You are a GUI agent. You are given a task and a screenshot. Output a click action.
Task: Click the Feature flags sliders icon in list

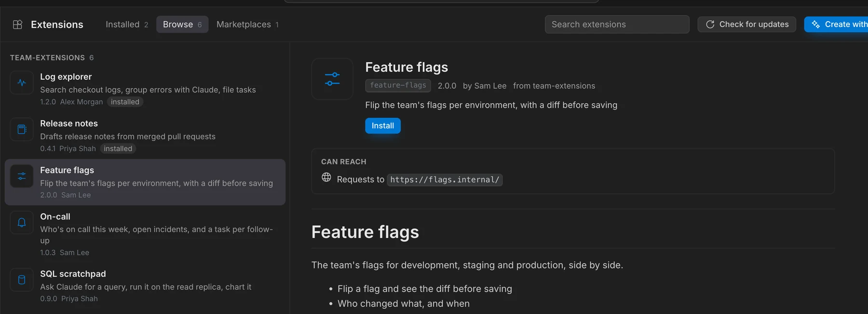tap(22, 176)
